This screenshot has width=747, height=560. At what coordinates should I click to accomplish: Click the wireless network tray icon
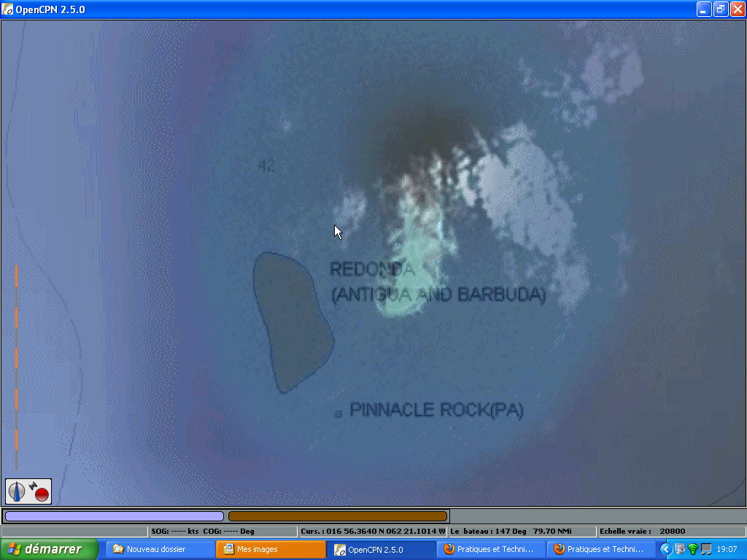coord(693,549)
